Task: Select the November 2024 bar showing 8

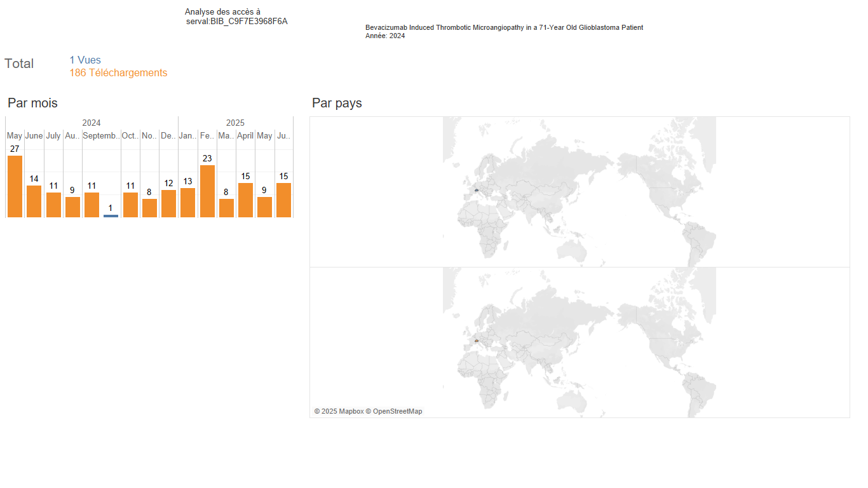Action: [x=149, y=208]
